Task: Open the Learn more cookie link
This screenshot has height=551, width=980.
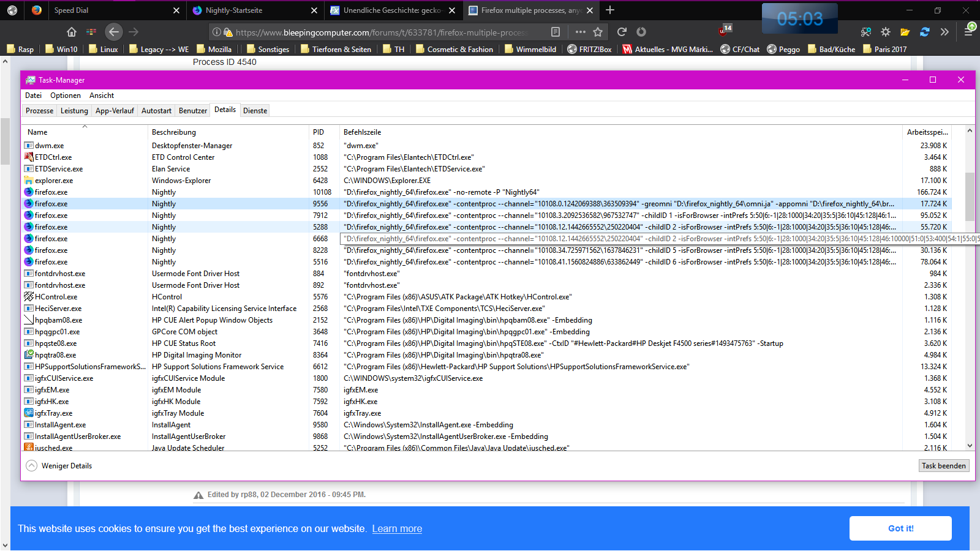Action: pos(397,529)
